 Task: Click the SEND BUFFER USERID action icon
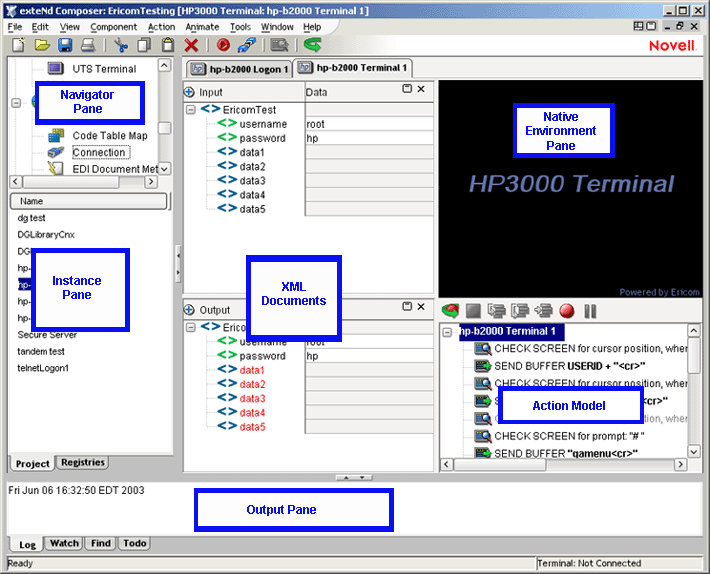[x=483, y=365]
